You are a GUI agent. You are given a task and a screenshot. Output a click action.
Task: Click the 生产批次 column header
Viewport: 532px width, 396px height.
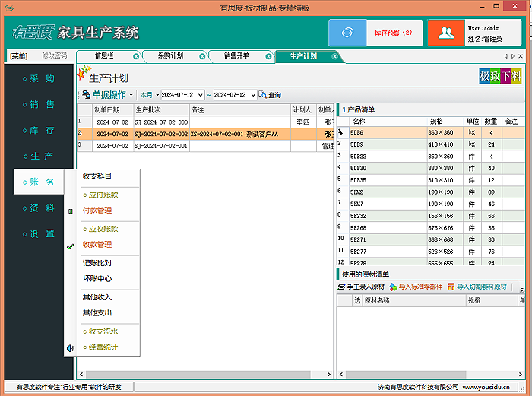coord(161,110)
